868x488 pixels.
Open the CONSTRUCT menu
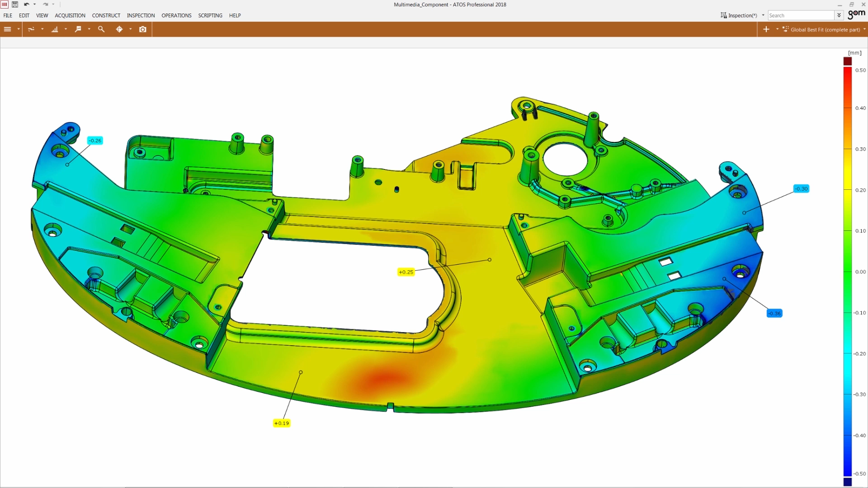point(106,15)
